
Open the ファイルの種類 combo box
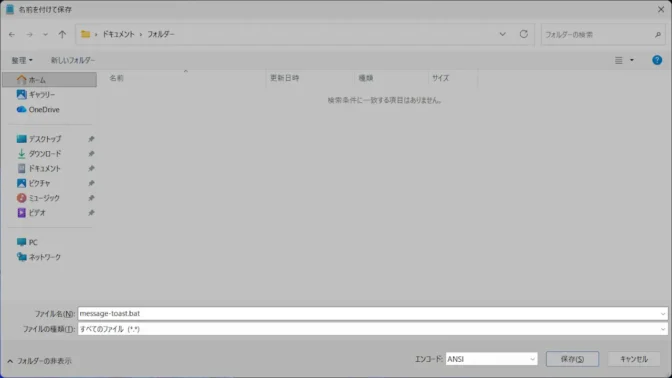[x=372, y=329]
